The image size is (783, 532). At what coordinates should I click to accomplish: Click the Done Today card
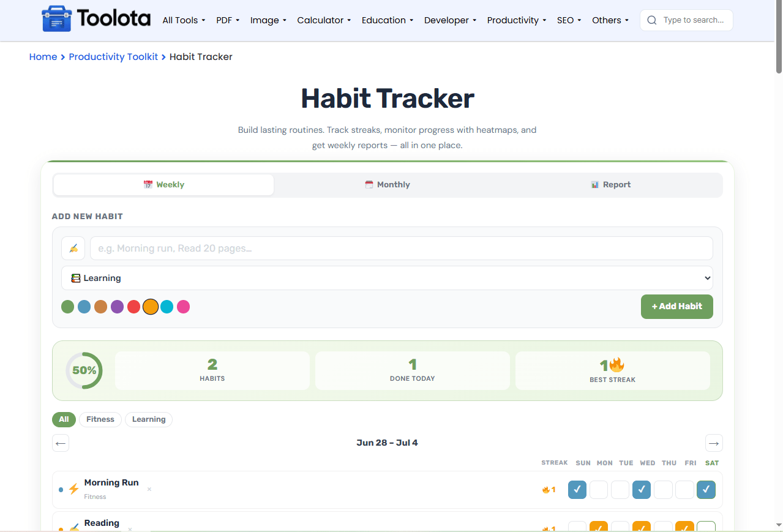click(x=413, y=370)
